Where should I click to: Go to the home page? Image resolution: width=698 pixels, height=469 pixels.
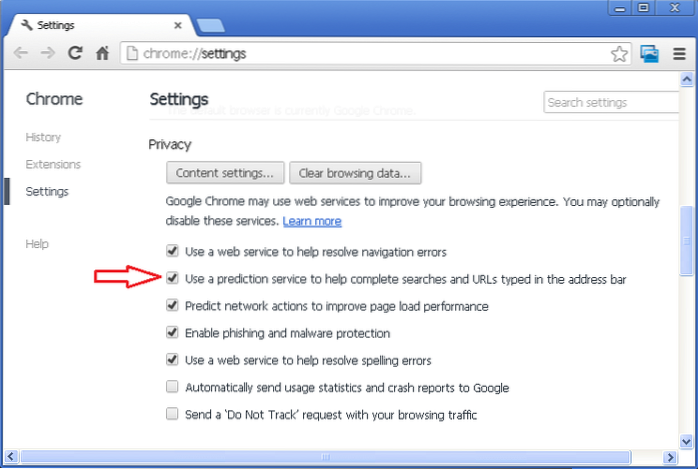tap(101, 54)
